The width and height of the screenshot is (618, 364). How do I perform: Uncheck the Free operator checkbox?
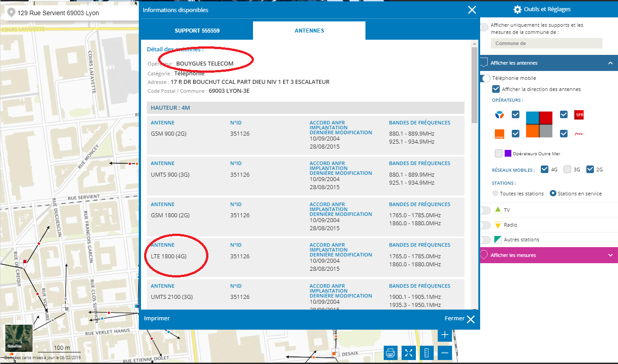[564, 133]
